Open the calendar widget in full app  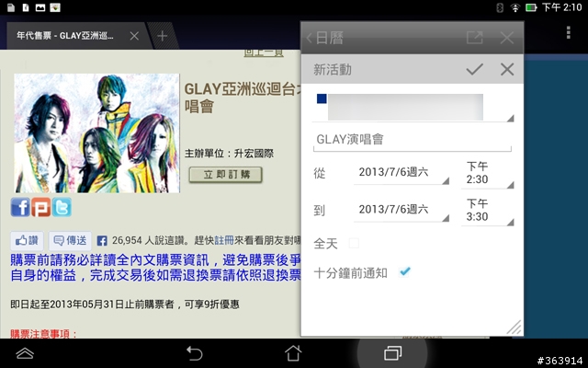click(474, 38)
